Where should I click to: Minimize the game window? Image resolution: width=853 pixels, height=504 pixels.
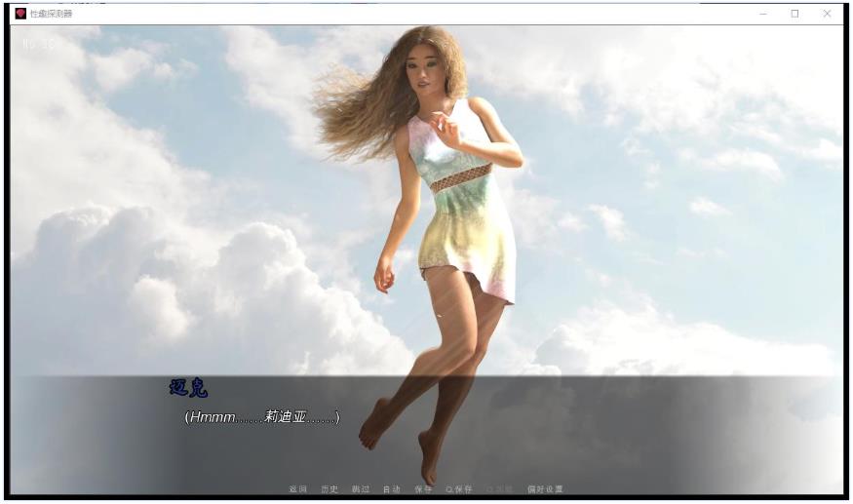[x=762, y=14]
